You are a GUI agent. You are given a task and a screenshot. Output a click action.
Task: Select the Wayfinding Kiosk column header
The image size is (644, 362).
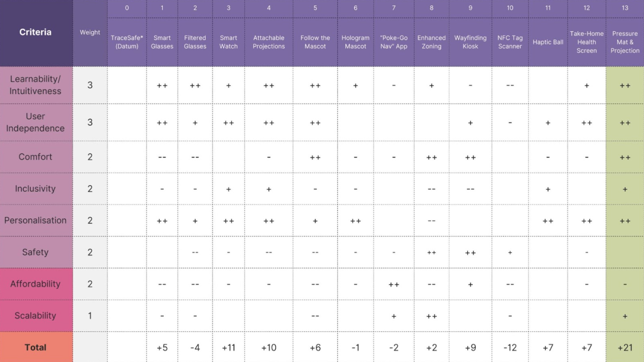coord(470,42)
